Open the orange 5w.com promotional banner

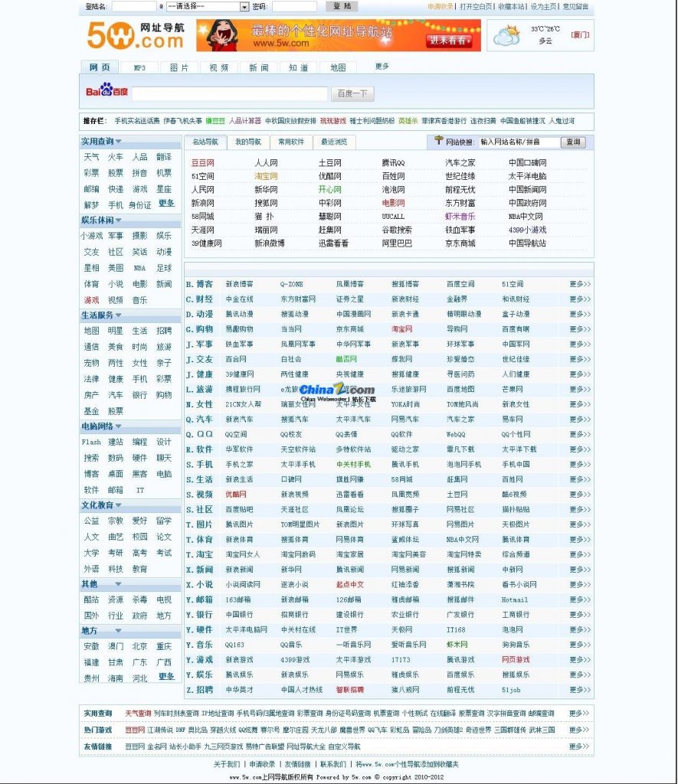click(x=339, y=35)
